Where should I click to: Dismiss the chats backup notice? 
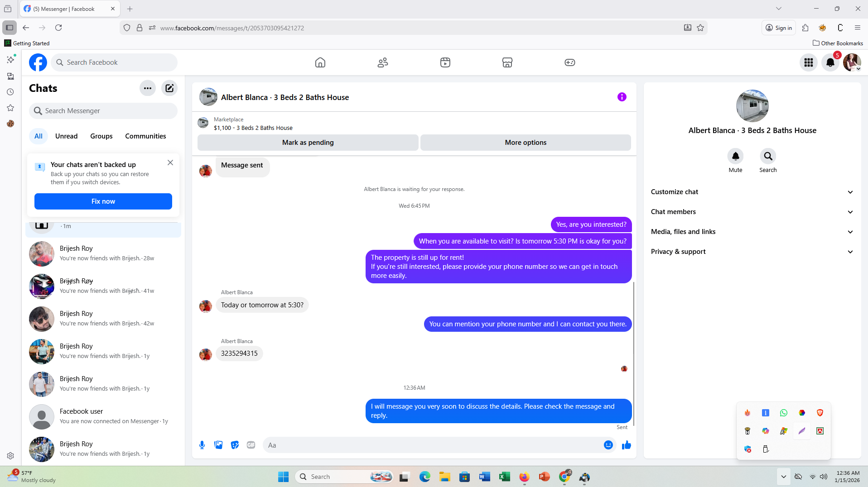(170, 162)
